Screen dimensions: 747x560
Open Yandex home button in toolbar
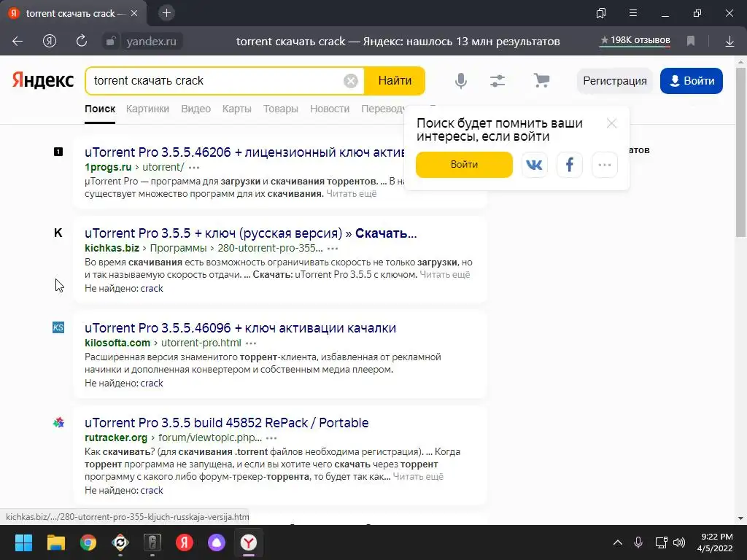click(50, 42)
